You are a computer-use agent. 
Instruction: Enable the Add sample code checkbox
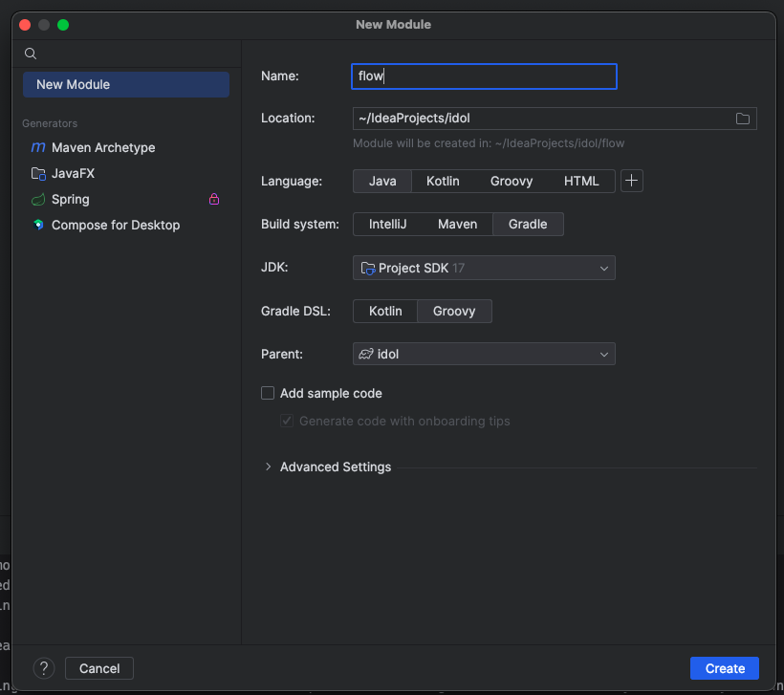pos(268,393)
